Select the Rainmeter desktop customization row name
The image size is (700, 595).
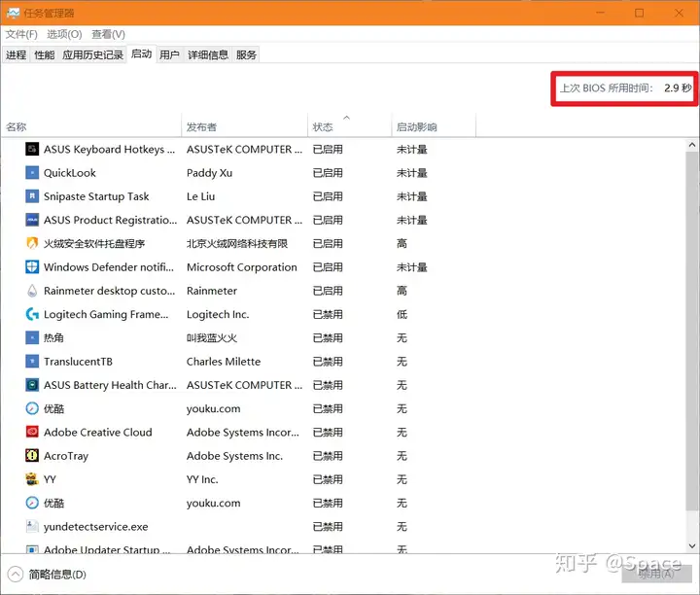(109, 291)
